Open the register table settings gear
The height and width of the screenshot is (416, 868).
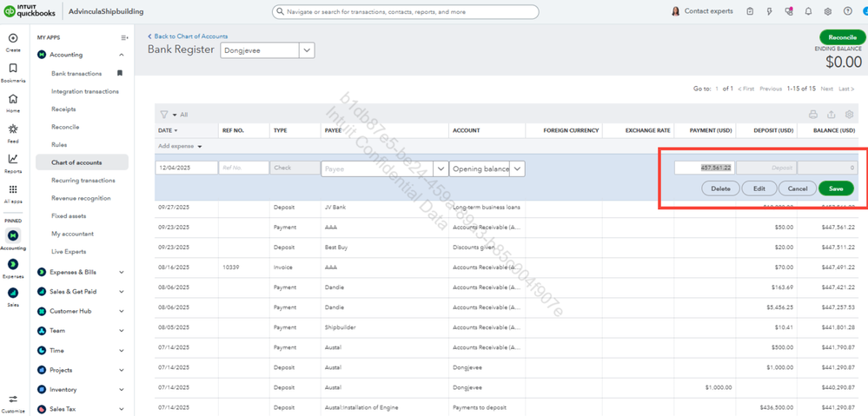849,115
